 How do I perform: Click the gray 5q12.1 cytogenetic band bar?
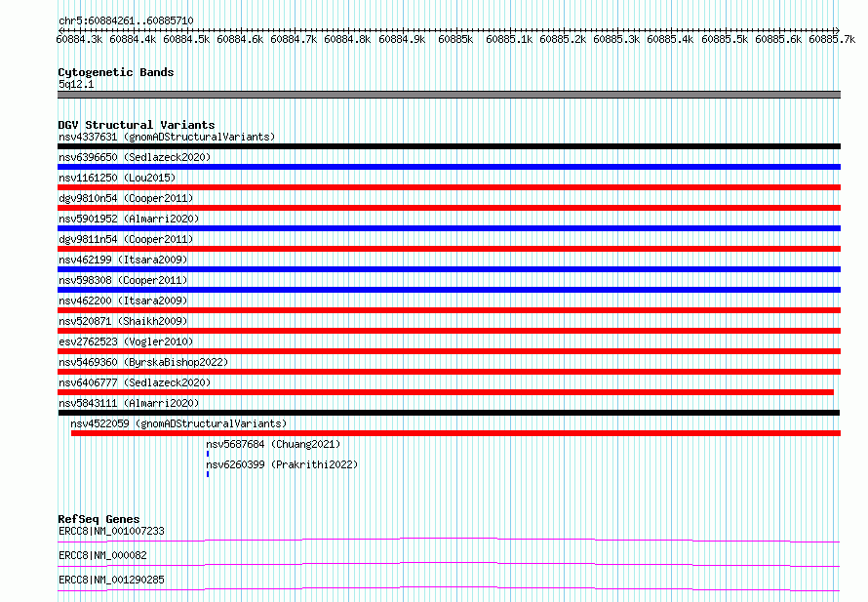pos(449,95)
